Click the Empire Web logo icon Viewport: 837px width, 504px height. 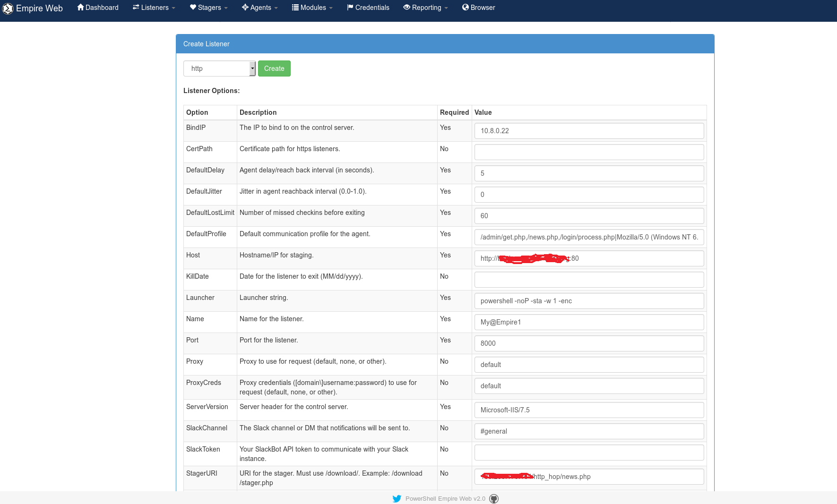8,9
